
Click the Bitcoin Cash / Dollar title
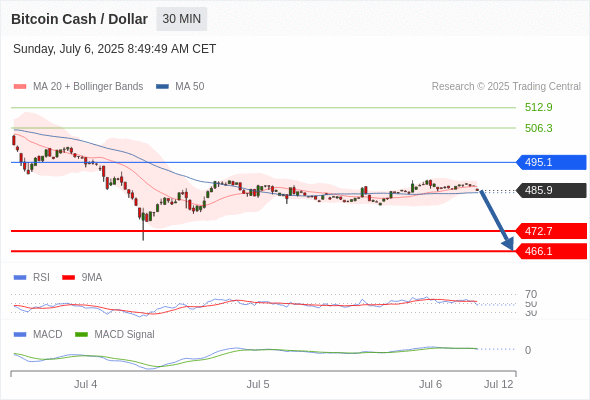(x=79, y=19)
